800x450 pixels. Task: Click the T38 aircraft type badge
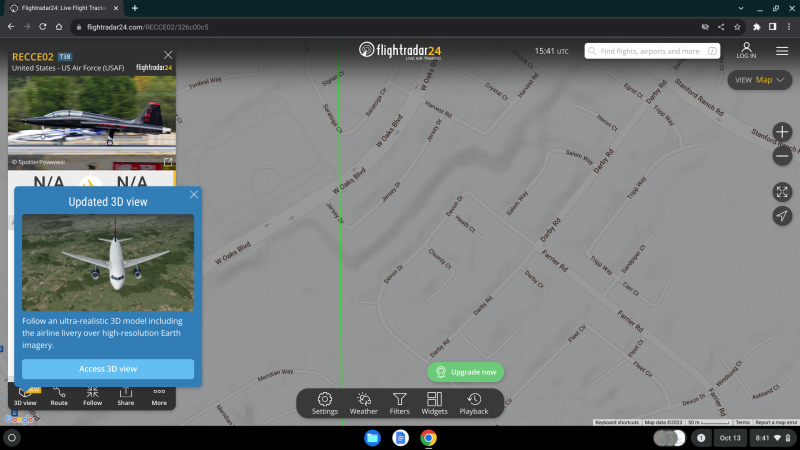coord(65,57)
